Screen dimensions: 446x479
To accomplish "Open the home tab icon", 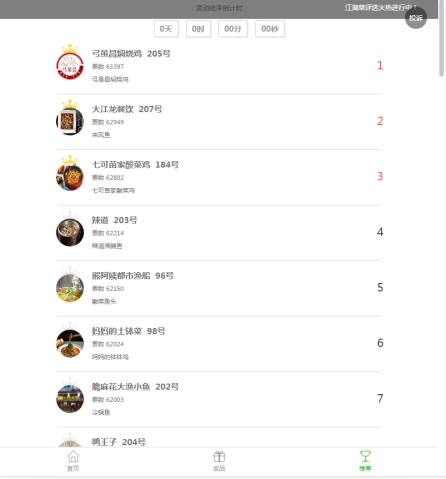I will coord(73,457).
